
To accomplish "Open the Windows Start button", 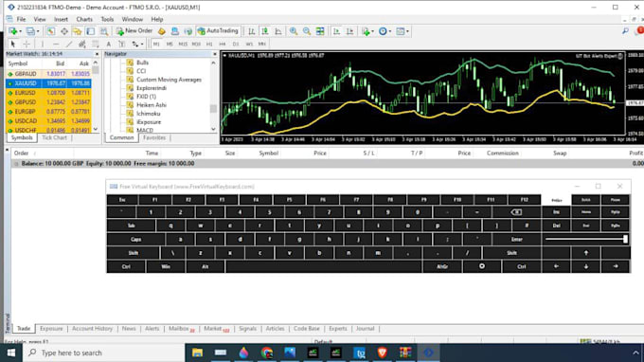I will (11, 353).
